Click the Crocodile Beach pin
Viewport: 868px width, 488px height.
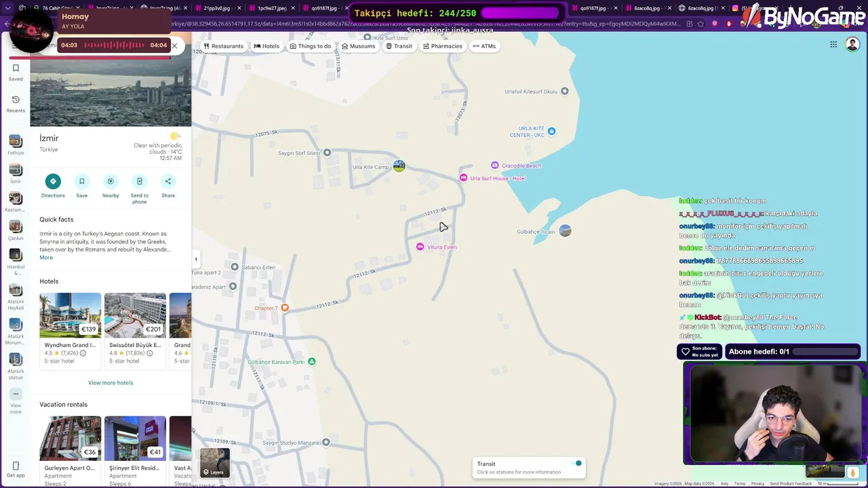[495, 165]
